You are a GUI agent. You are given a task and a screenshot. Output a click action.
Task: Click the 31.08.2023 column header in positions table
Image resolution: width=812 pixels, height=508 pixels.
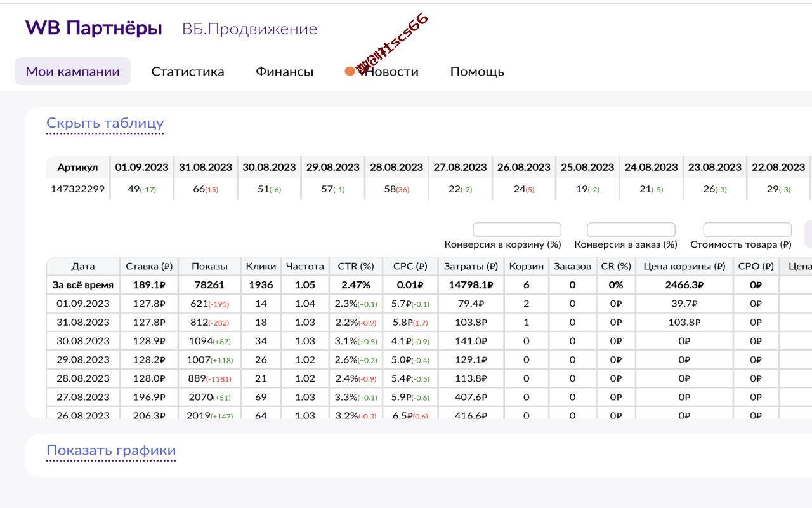(206, 168)
